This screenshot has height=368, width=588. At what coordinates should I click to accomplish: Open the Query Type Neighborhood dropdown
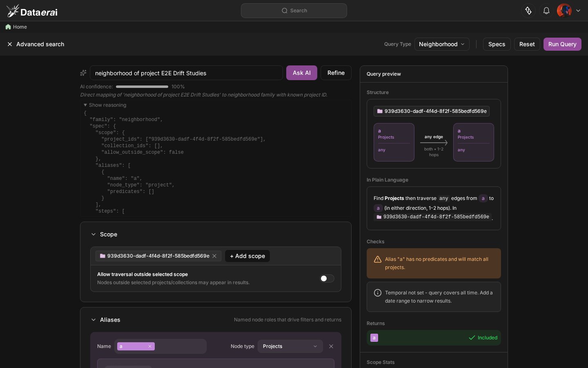click(x=442, y=44)
